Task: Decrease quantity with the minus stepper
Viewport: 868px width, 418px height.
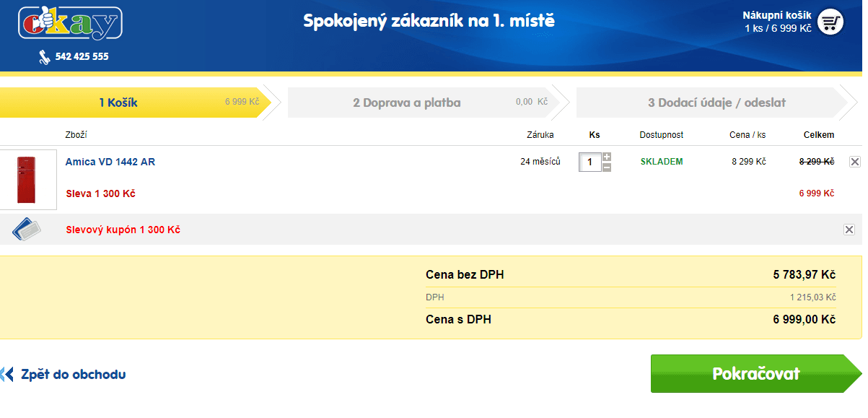Action: pos(607,167)
